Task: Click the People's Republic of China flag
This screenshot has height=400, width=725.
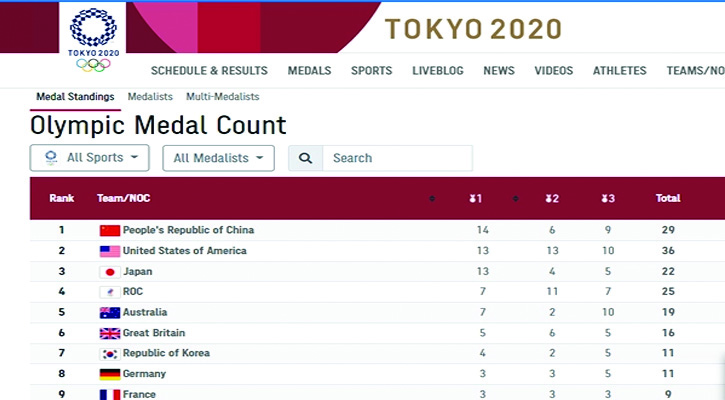Action: tap(110, 230)
